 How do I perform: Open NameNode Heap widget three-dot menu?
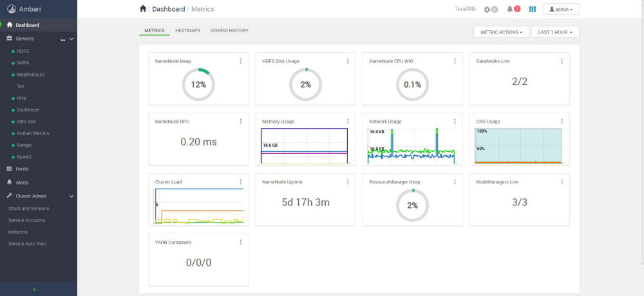tap(241, 61)
